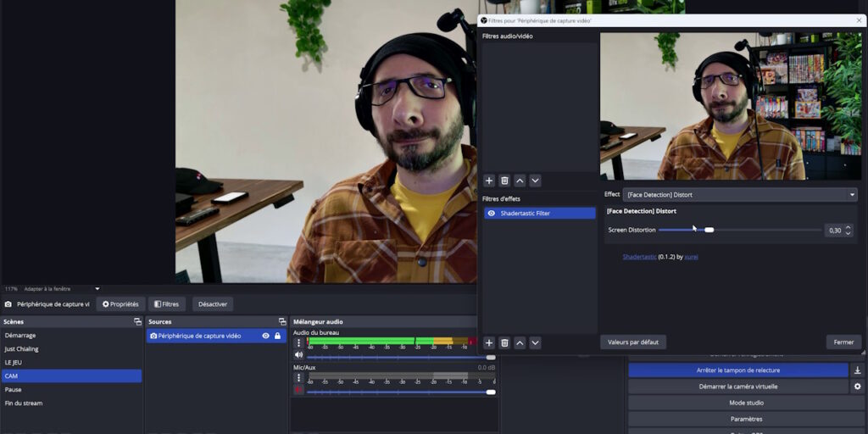Click the Filtres d'effets section label
868x434 pixels.
point(501,198)
